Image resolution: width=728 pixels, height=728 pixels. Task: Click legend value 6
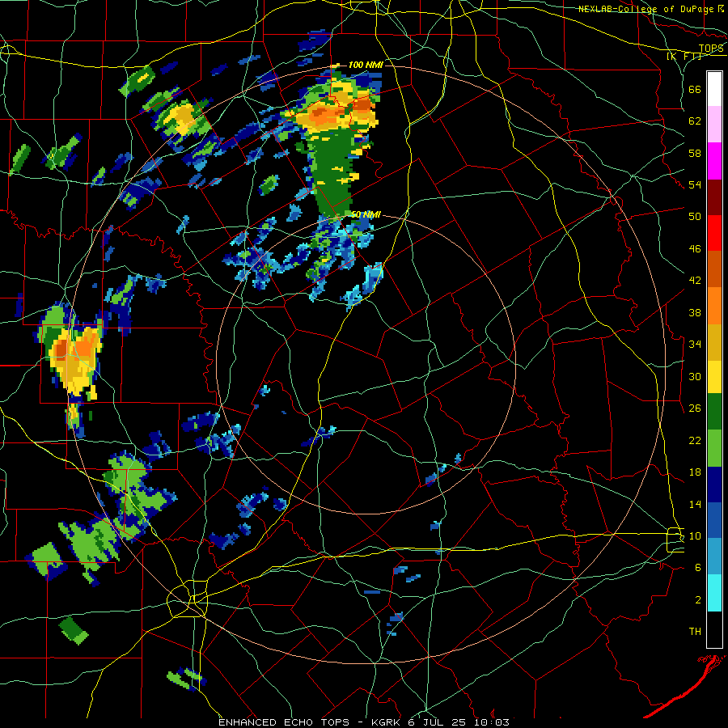(698, 568)
